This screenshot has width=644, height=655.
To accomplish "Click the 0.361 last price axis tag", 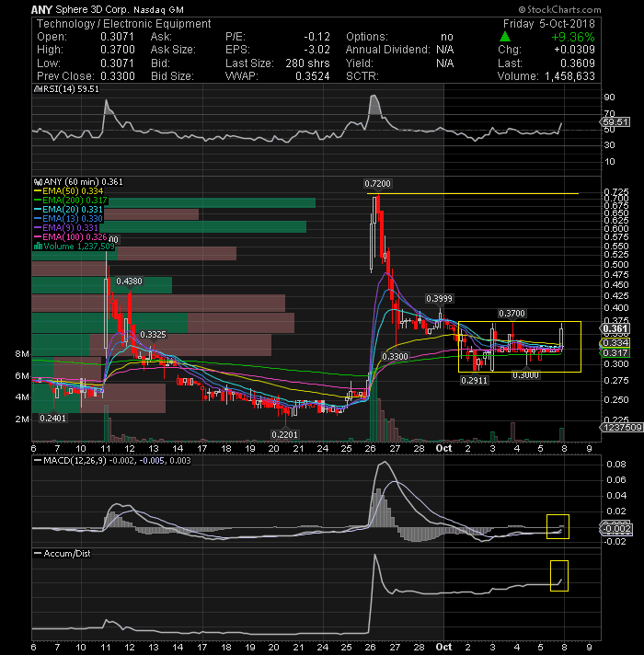I will point(615,328).
